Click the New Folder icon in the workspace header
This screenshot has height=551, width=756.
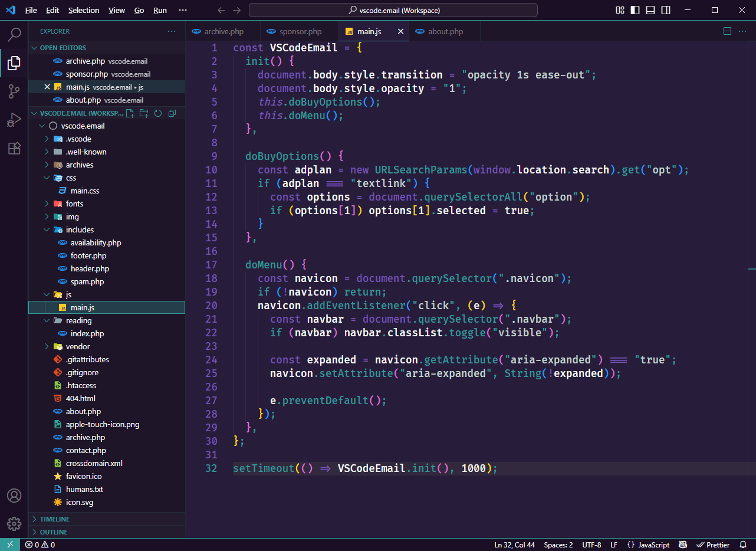(144, 113)
